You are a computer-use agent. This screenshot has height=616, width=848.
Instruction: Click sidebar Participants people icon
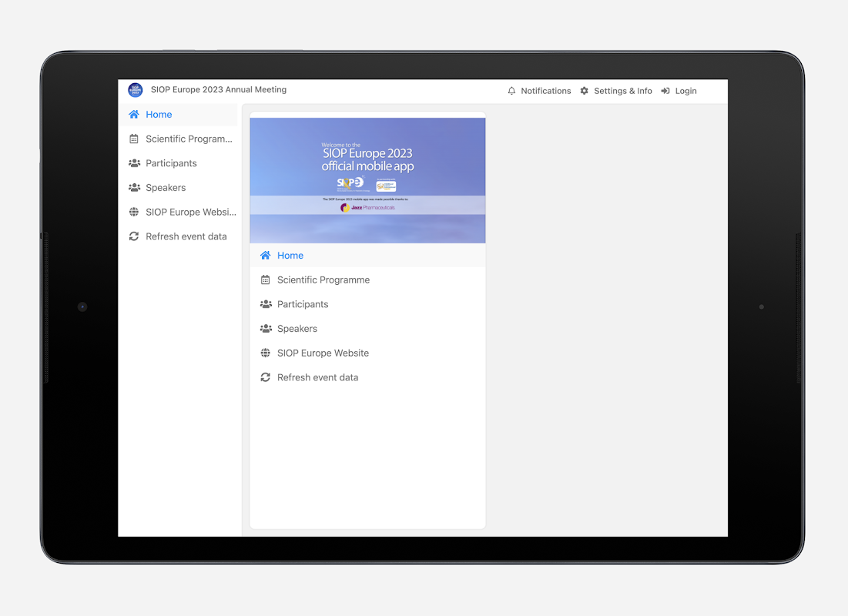[x=134, y=162]
